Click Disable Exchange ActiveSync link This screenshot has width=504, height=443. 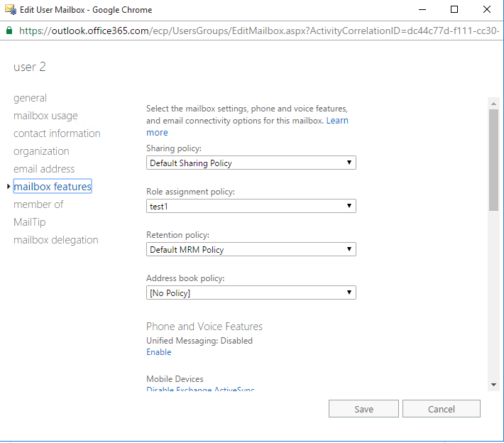tap(200, 388)
